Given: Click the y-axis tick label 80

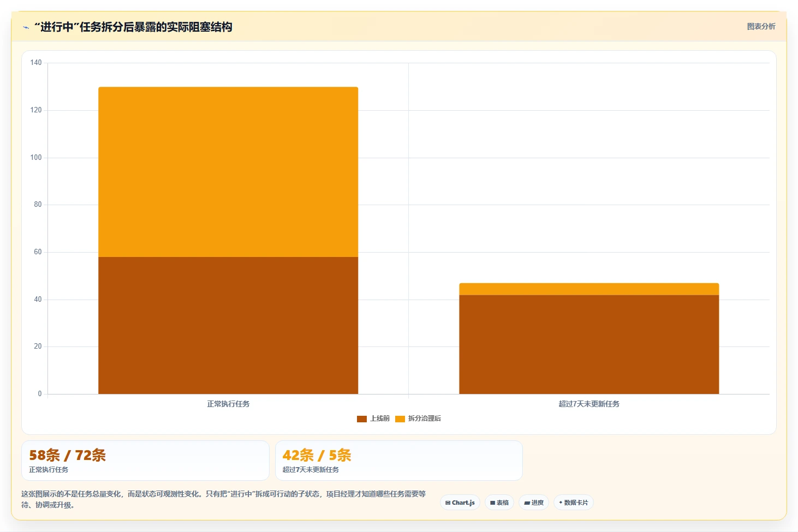Looking at the screenshot, I should [x=38, y=205].
